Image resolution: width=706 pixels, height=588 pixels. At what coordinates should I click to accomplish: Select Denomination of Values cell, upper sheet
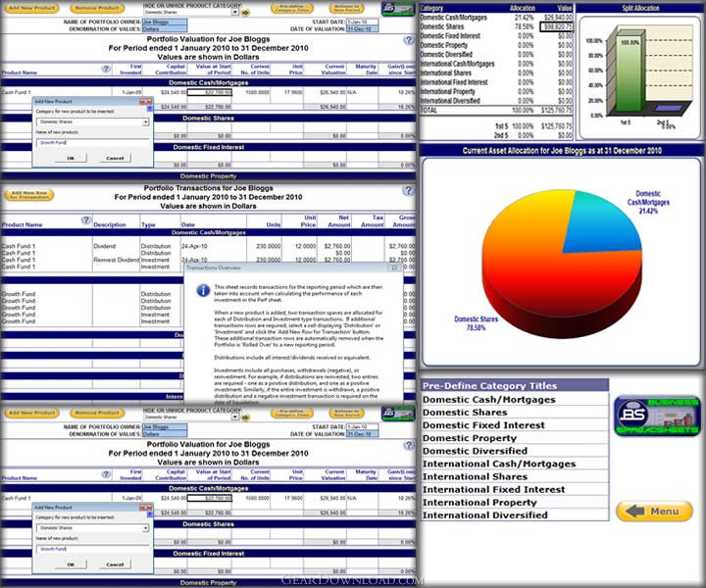[x=165, y=28]
